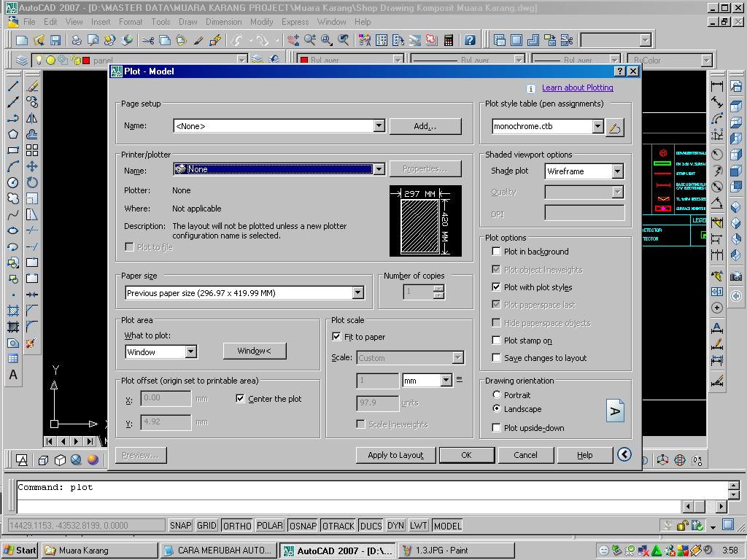
Task: Select the Circle draw tool
Action: [13, 182]
